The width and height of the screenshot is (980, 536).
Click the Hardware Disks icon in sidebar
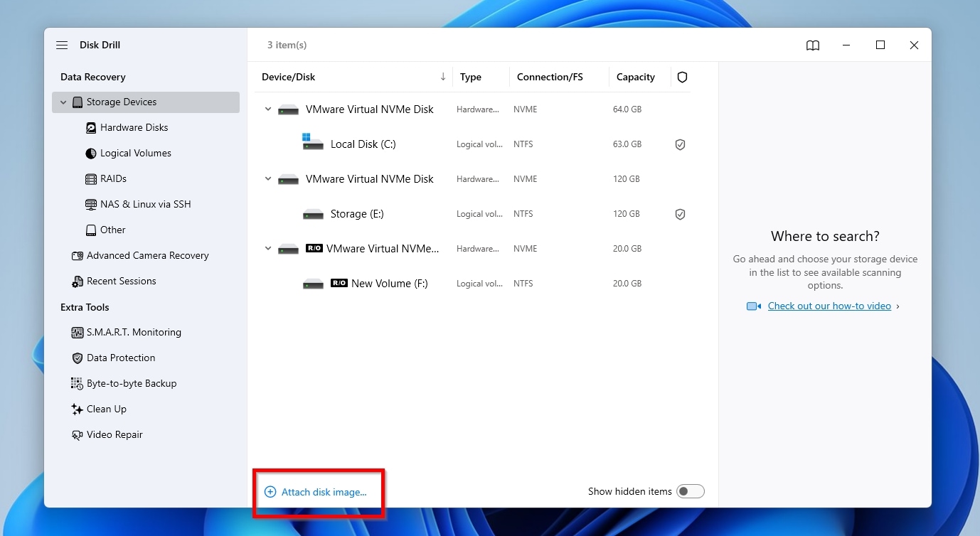point(91,128)
